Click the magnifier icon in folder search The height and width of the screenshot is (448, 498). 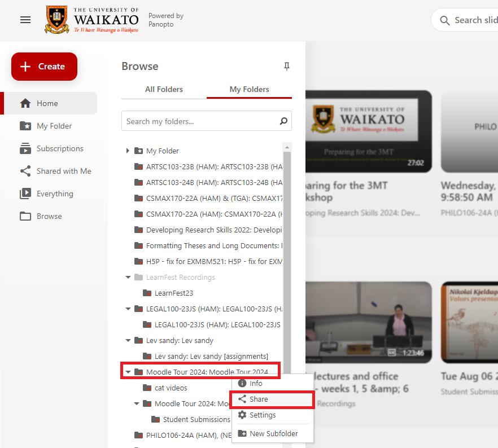click(283, 121)
